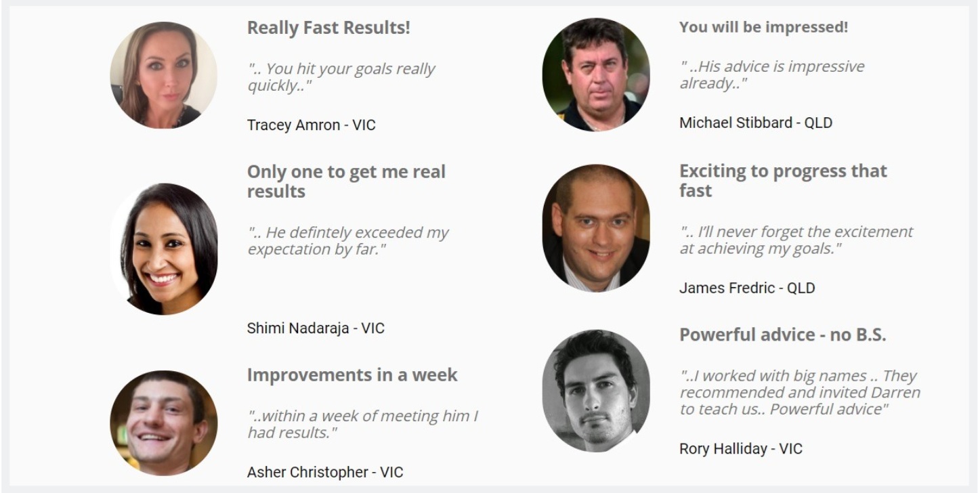
Task: Click the quote "within a week of meeting him"
Action: [x=362, y=424]
